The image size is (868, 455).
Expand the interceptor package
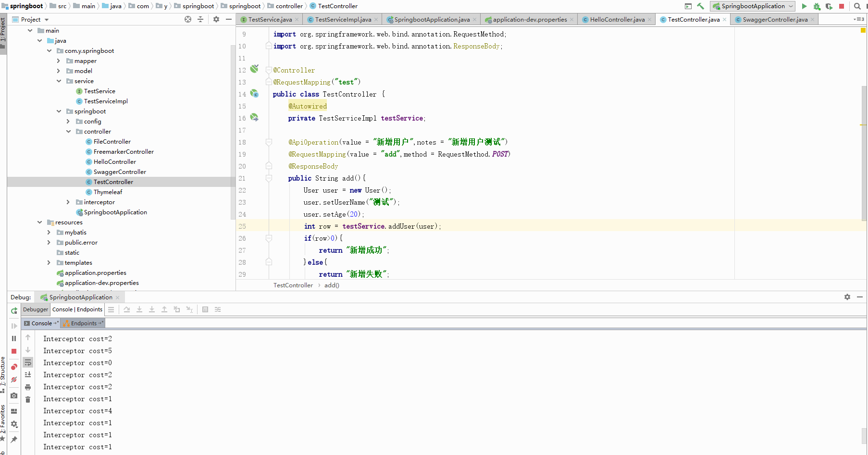click(x=68, y=202)
